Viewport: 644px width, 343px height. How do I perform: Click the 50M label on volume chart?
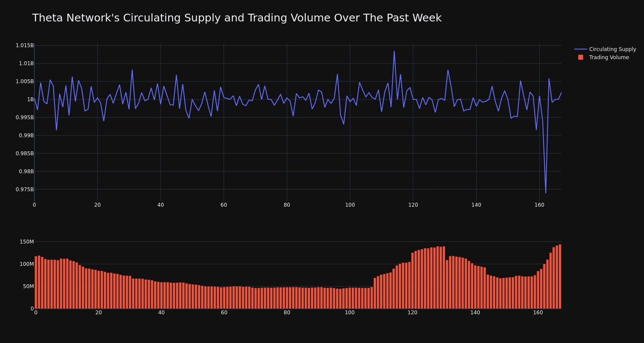pyautogui.click(x=28, y=286)
